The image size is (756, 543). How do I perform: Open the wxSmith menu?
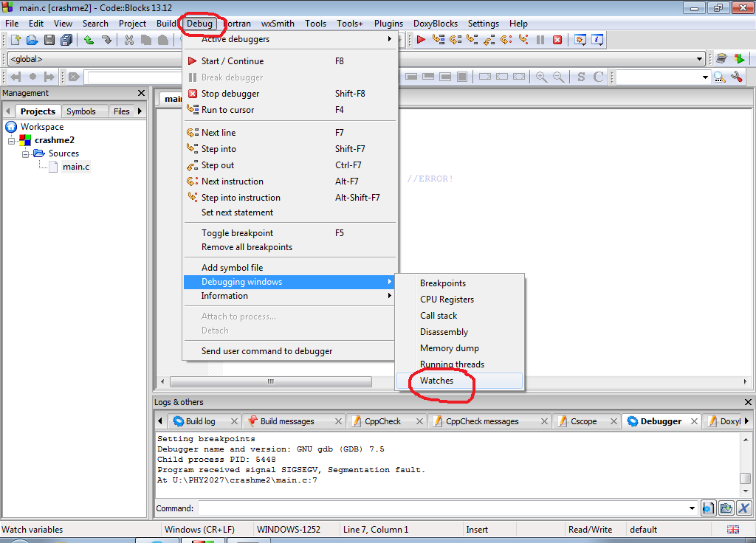278,24
